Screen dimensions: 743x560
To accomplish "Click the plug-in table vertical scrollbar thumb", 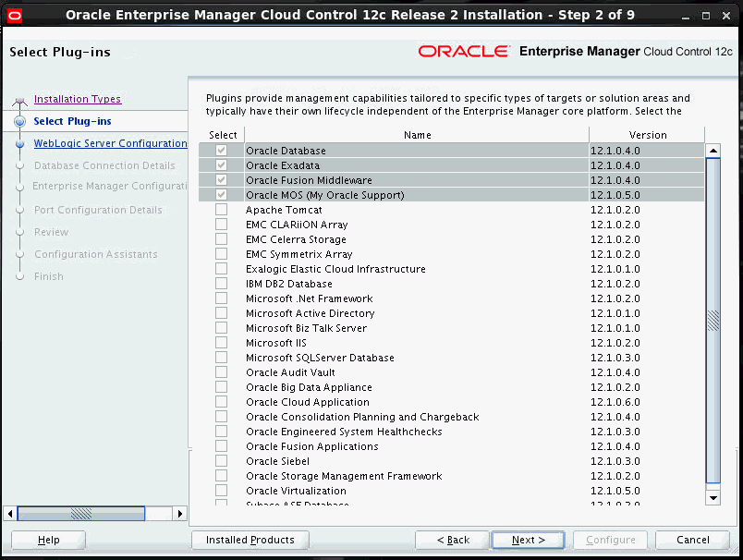I will click(x=713, y=321).
